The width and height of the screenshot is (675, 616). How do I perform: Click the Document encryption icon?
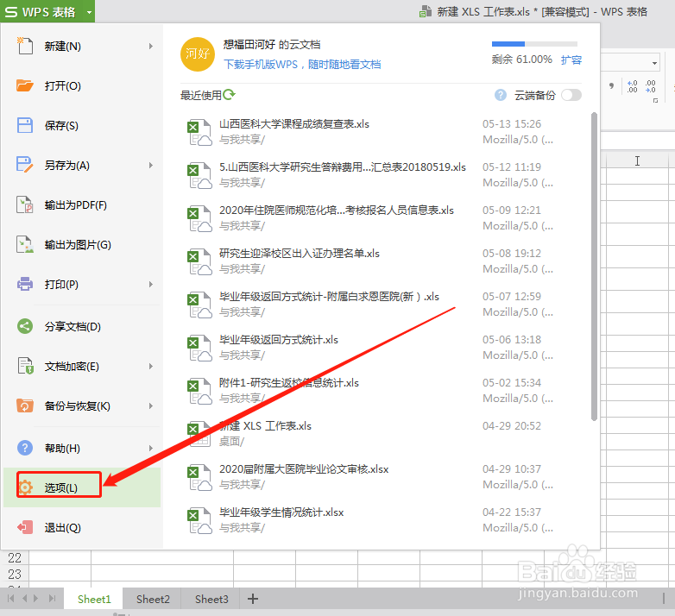click(25, 366)
